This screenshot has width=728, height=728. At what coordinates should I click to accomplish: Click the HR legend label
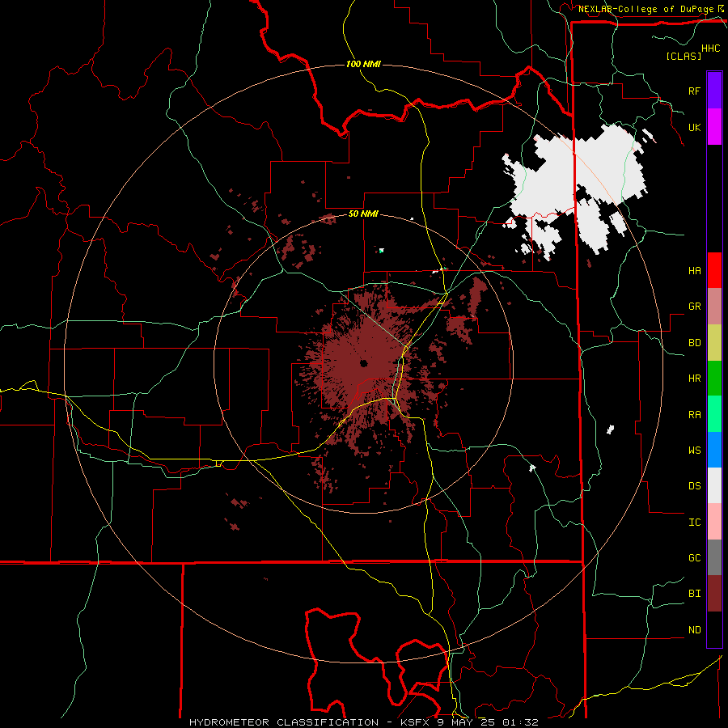click(694, 379)
